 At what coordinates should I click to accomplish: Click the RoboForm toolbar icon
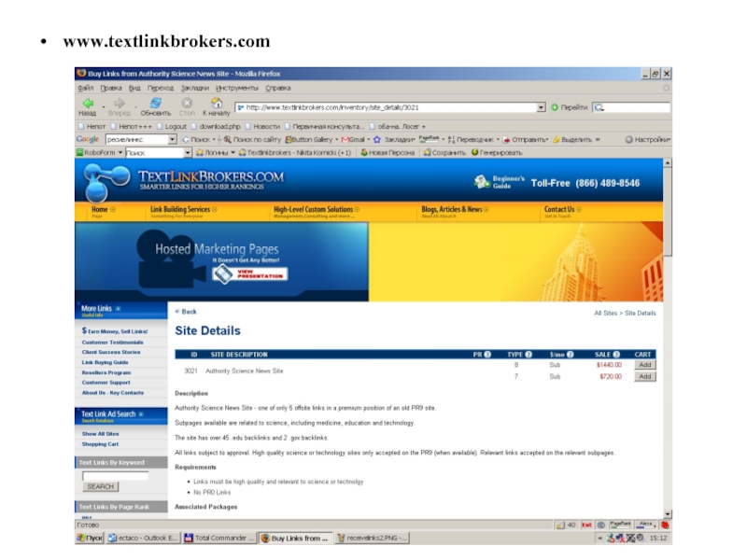pyautogui.click(x=80, y=152)
